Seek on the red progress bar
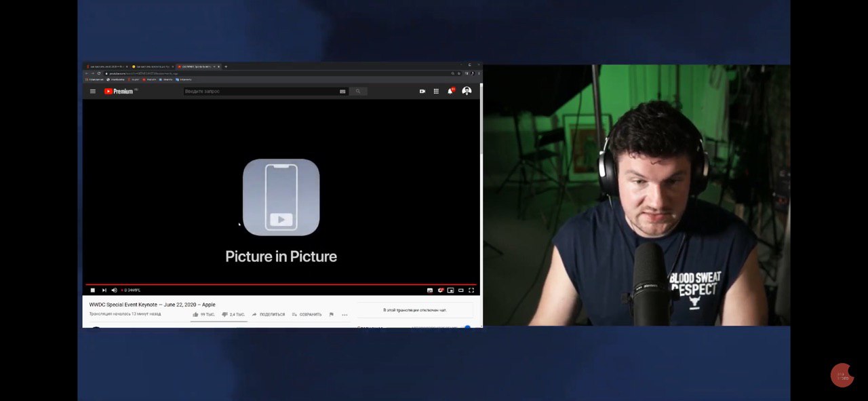This screenshot has height=401, width=868. (x=281, y=284)
